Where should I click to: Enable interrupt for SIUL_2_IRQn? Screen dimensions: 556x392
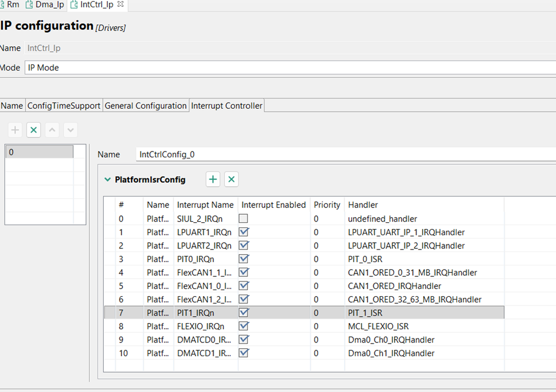coord(243,219)
